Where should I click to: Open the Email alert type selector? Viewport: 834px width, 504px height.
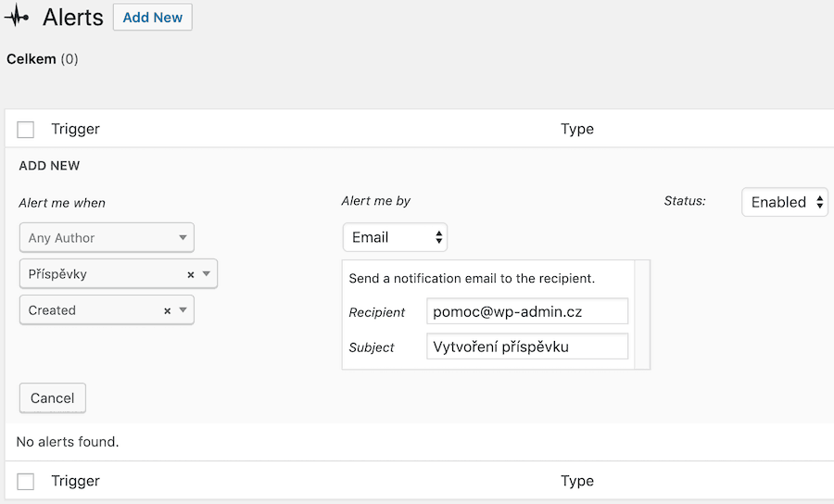click(395, 237)
